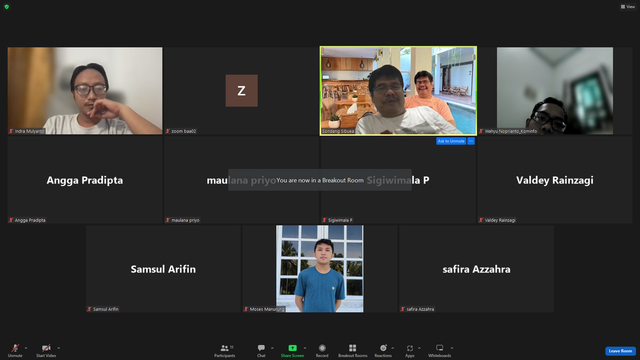Start Share Screen
Image resolution: width=640 pixels, height=360 pixels.
(x=292, y=350)
